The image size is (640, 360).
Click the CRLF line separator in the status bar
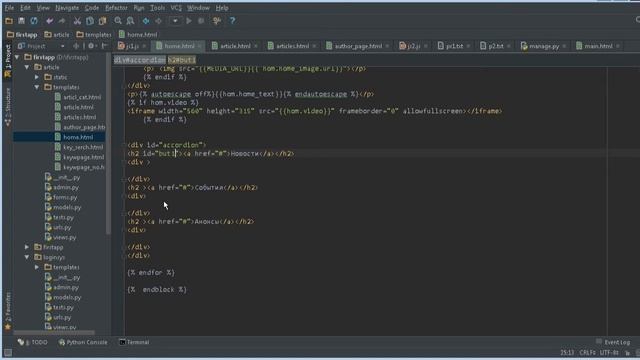[x=587, y=353]
